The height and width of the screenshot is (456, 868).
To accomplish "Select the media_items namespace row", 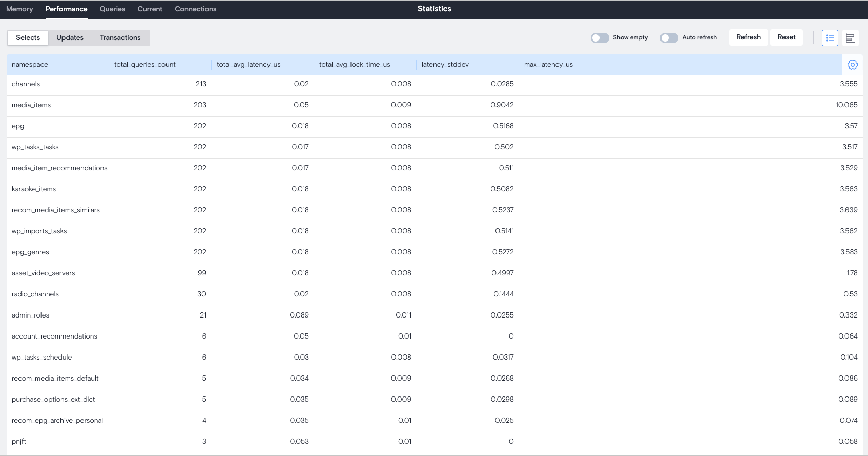I will (x=31, y=105).
